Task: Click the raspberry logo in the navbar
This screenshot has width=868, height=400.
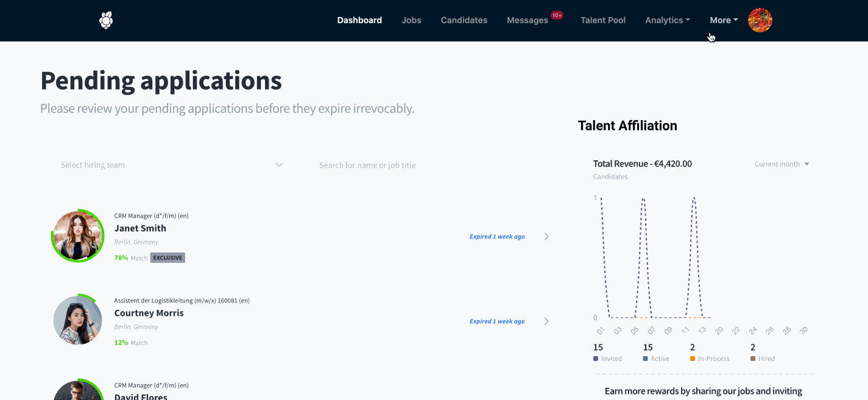Action: (x=106, y=20)
